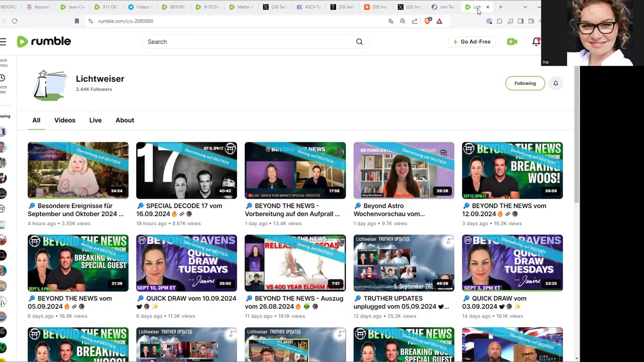Screen dimensions: 644x362
Task: Click the zoom magnifier icon in the address bar
Action: (x=403, y=21)
